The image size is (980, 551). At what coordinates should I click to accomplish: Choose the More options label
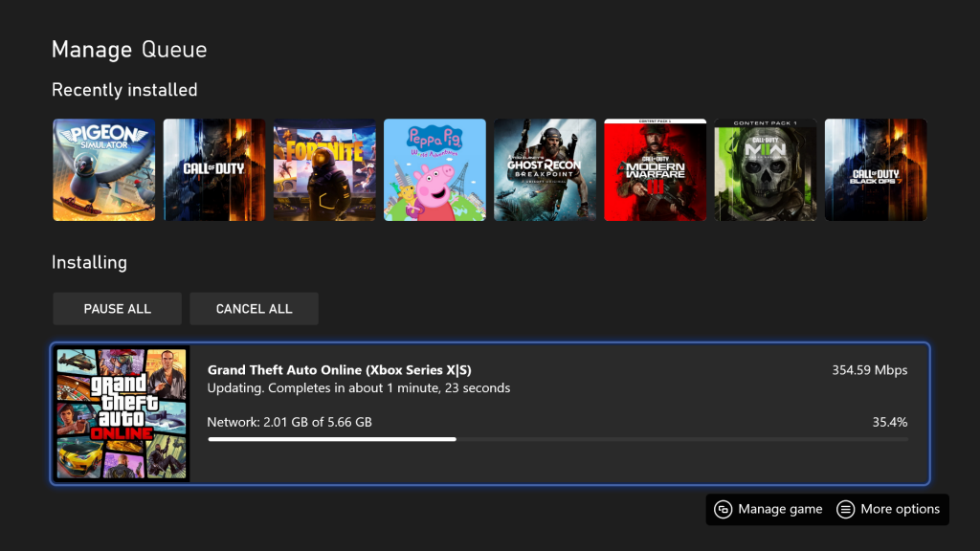pyautogui.click(x=900, y=509)
